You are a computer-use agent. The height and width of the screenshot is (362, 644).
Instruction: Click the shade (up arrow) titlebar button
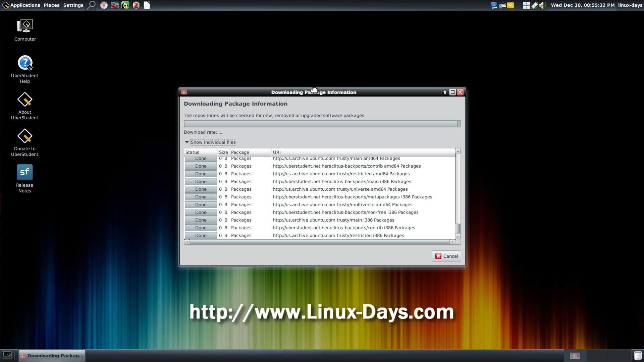[445, 92]
